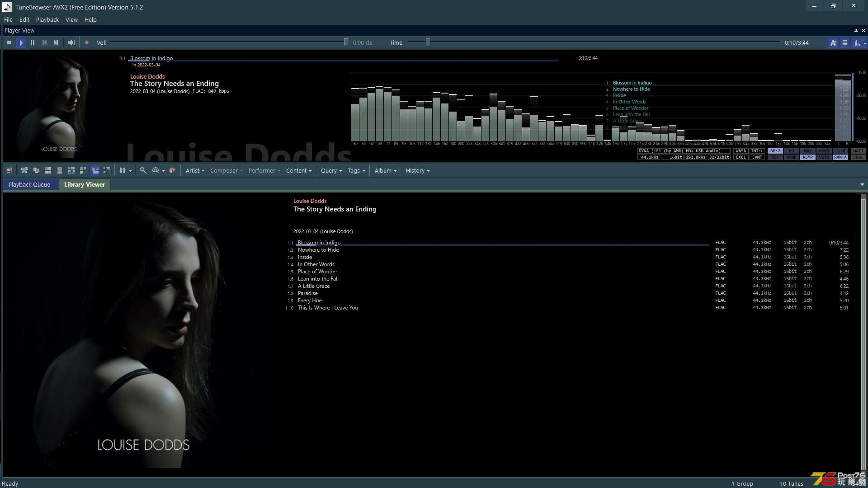The height and width of the screenshot is (488, 868).
Task: Switch to the Library Viewer tab
Action: click(x=85, y=184)
